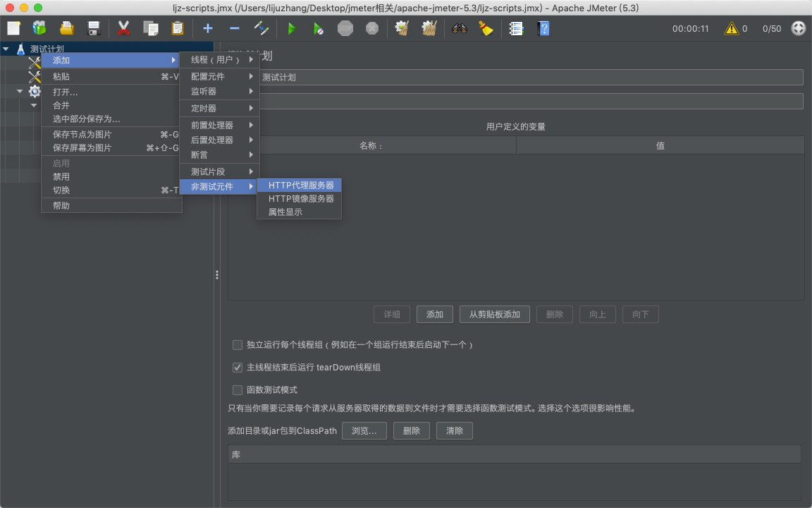Select 切换 in context menu

coord(111,190)
